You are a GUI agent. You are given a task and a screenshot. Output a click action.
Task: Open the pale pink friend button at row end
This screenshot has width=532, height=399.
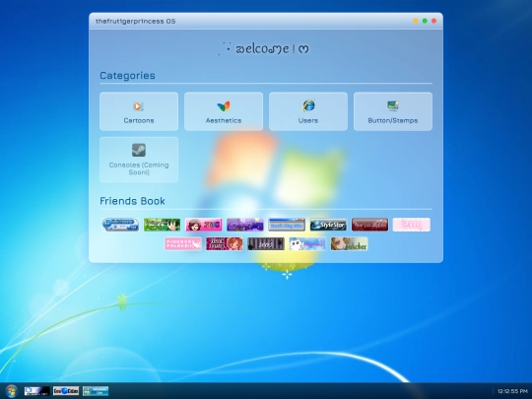[411, 225]
